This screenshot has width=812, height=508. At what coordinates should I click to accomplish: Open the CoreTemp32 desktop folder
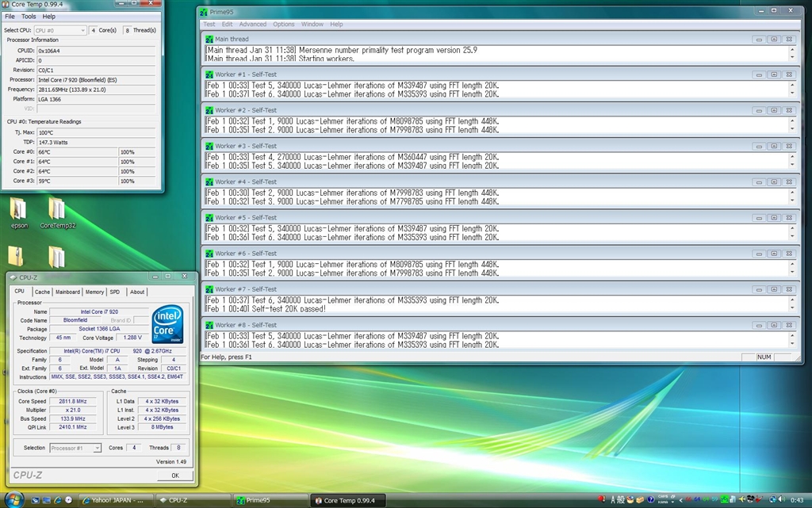click(x=57, y=209)
